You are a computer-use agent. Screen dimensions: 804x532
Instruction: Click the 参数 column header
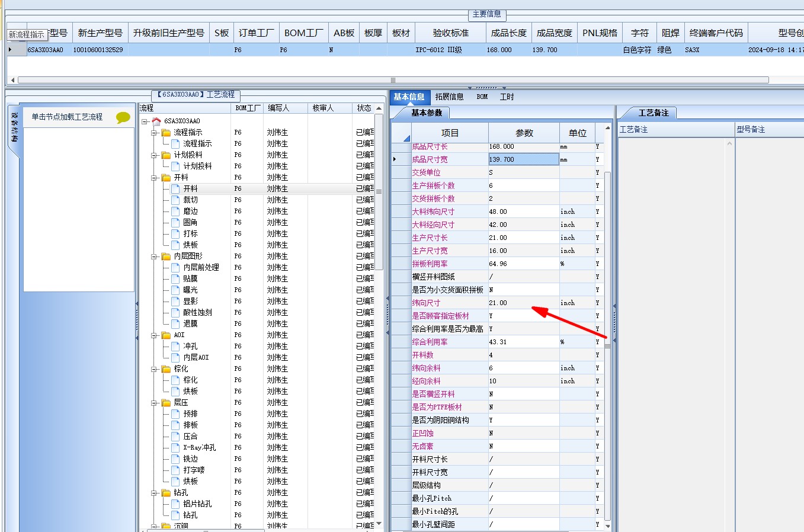(524, 133)
